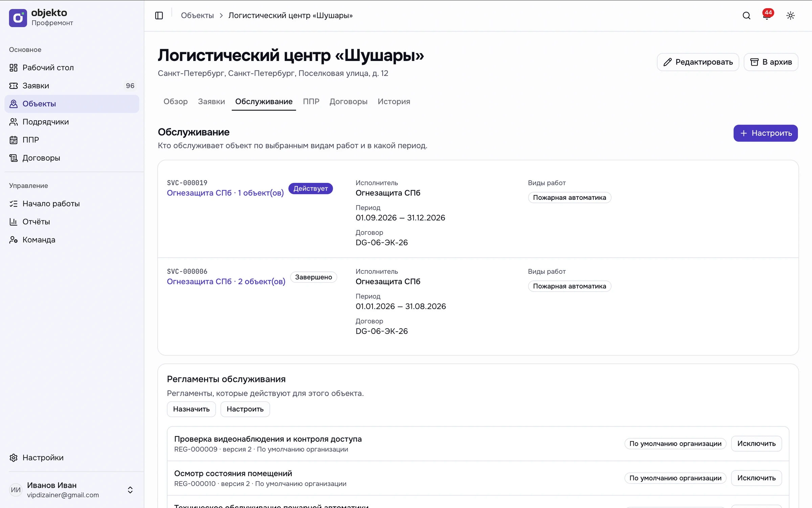Click the Команда user-gear icon
This screenshot has width=812, height=508.
(x=14, y=240)
